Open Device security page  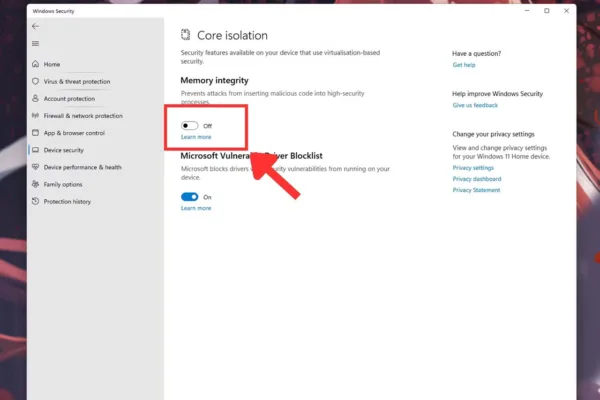pos(64,150)
